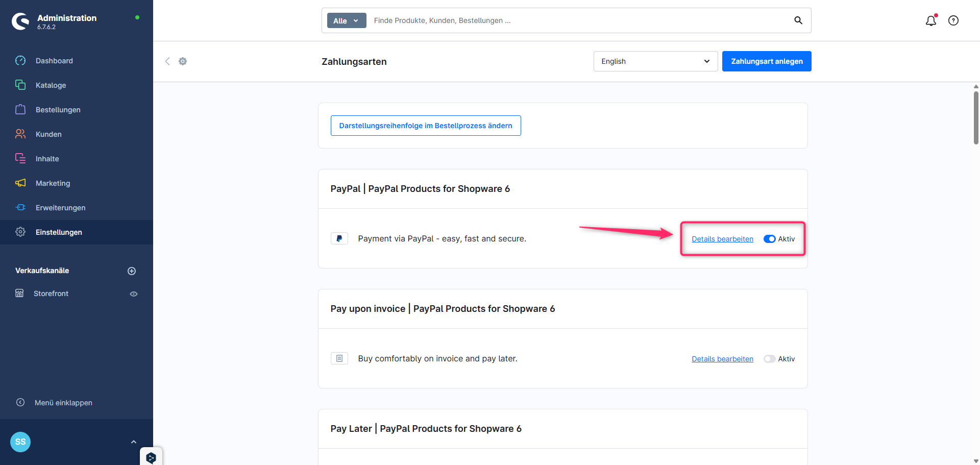This screenshot has height=465, width=980.
Task: Click heading 'Pay Later | PayPal Products'
Action: (x=426, y=429)
